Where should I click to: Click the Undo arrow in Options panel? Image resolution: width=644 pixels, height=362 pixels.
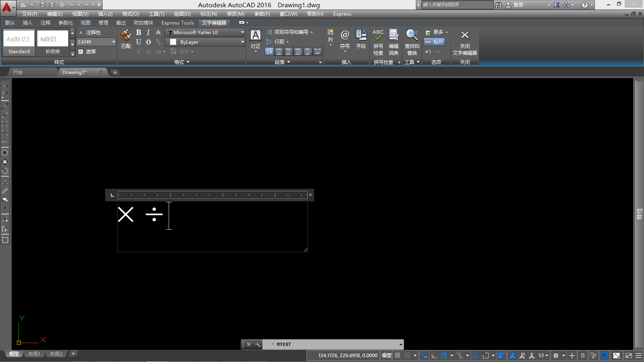(x=428, y=51)
